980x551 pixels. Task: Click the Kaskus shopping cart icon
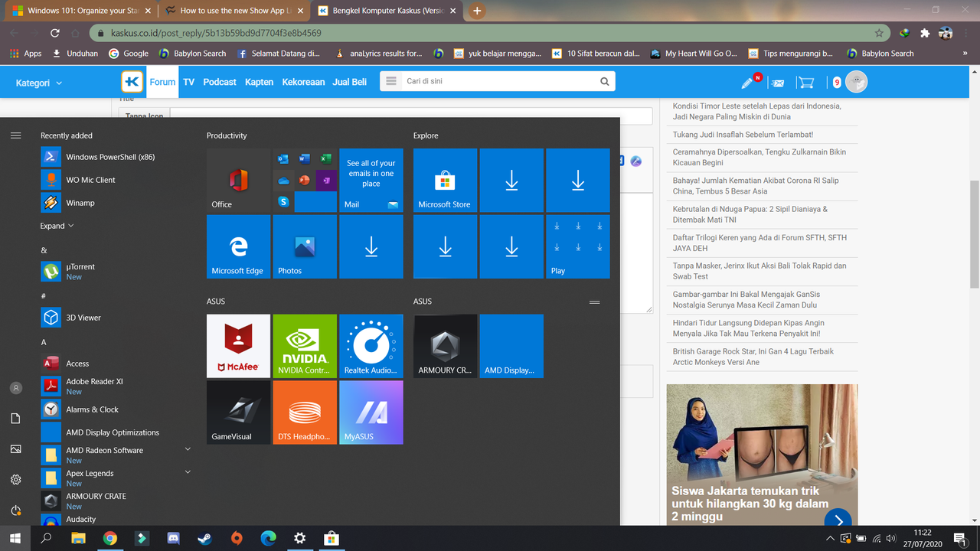point(805,82)
